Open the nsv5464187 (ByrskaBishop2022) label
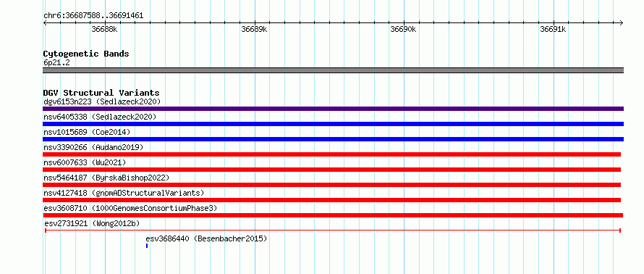The height and width of the screenshot is (274, 644). 106,178
